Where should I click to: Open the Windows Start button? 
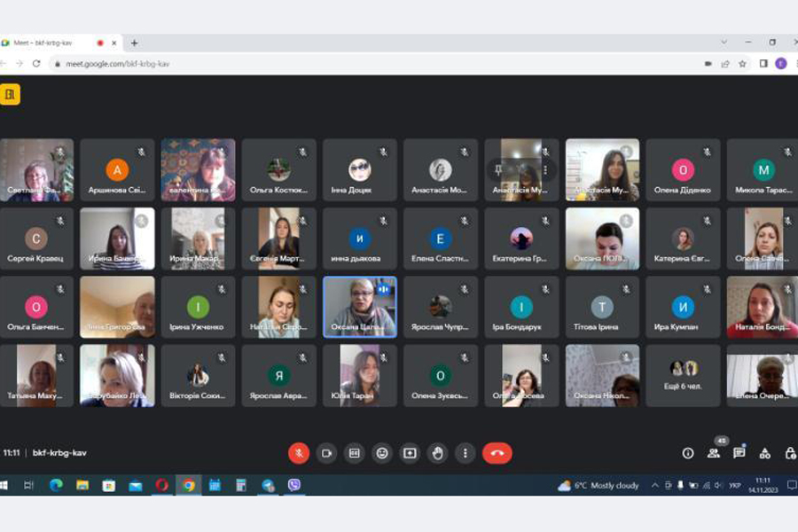tap(4, 485)
